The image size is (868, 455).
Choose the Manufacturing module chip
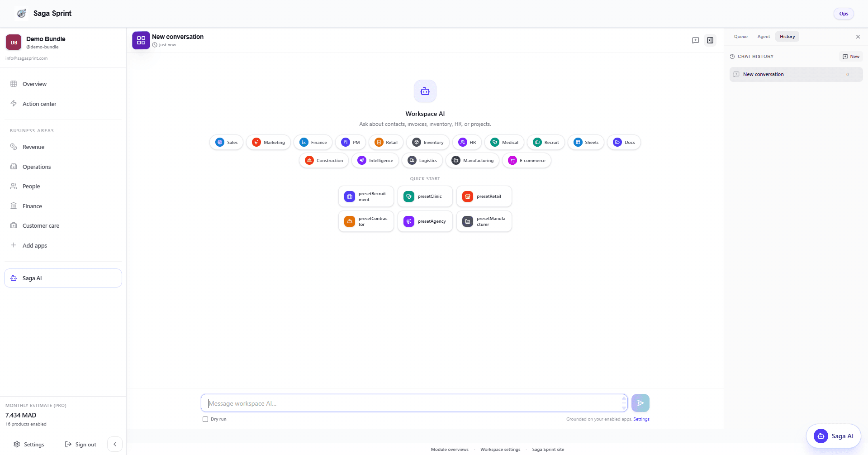[x=473, y=160]
